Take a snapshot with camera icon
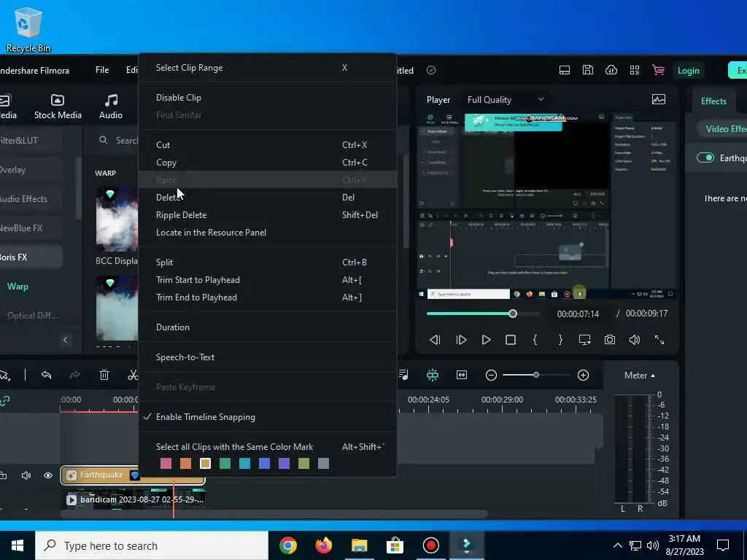 [x=610, y=340]
